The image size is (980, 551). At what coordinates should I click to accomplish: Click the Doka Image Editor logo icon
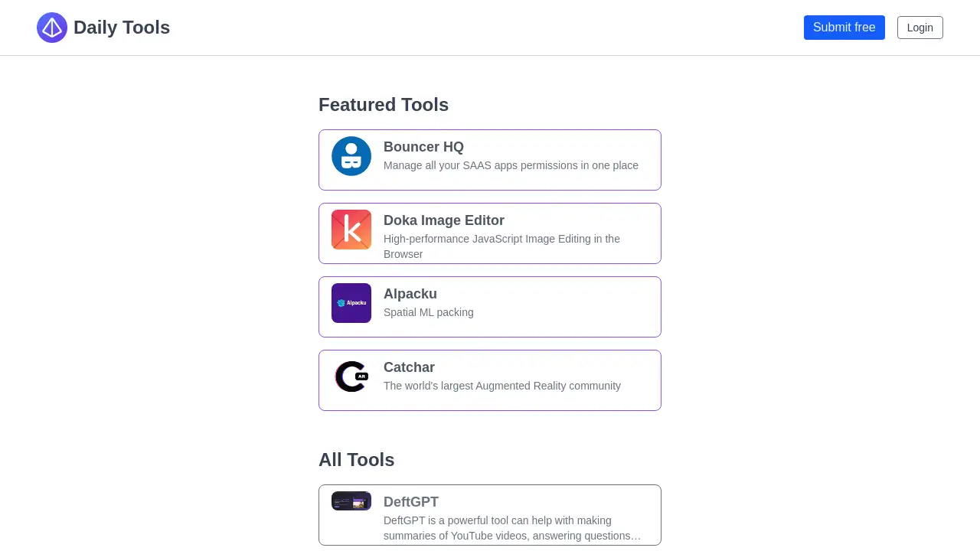point(351,230)
